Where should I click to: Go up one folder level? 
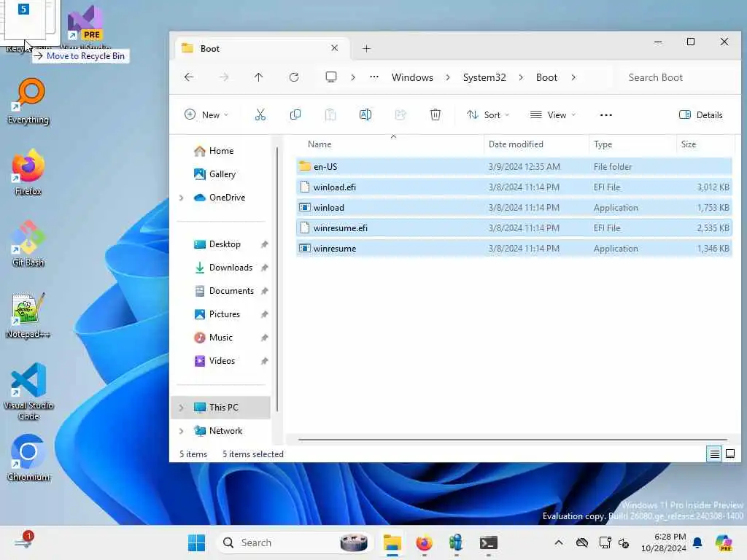pyautogui.click(x=259, y=77)
